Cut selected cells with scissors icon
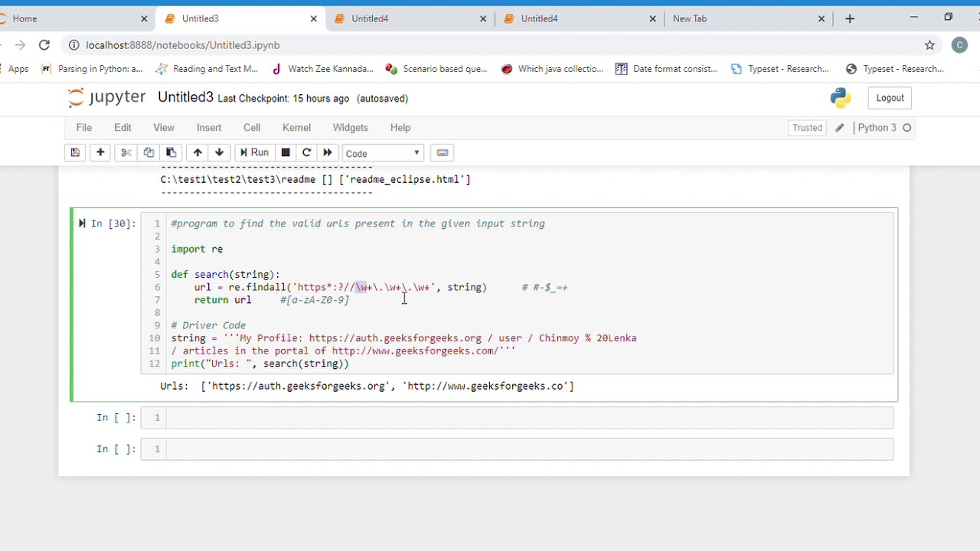980x551 pixels. pyautogui.click(x=126, y=153)
